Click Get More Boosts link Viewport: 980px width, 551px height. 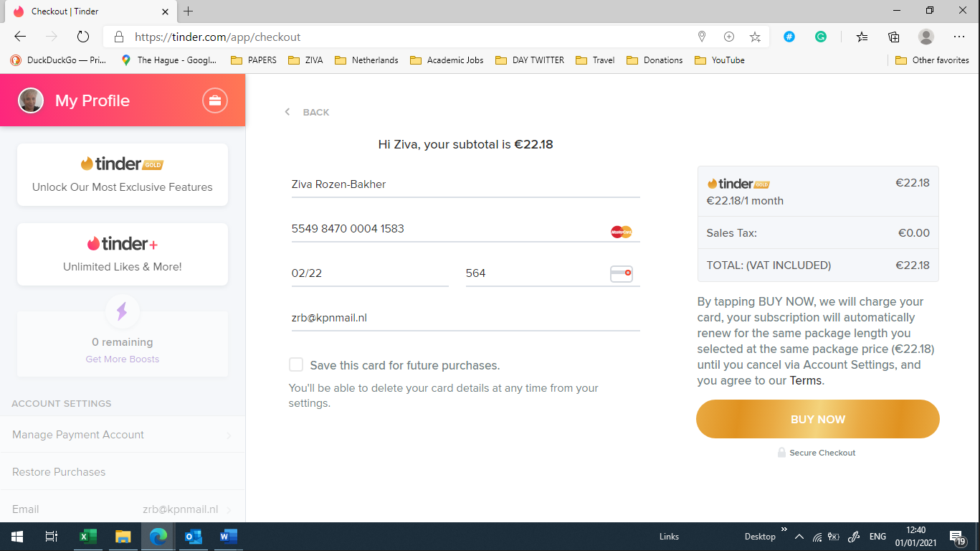123,359
